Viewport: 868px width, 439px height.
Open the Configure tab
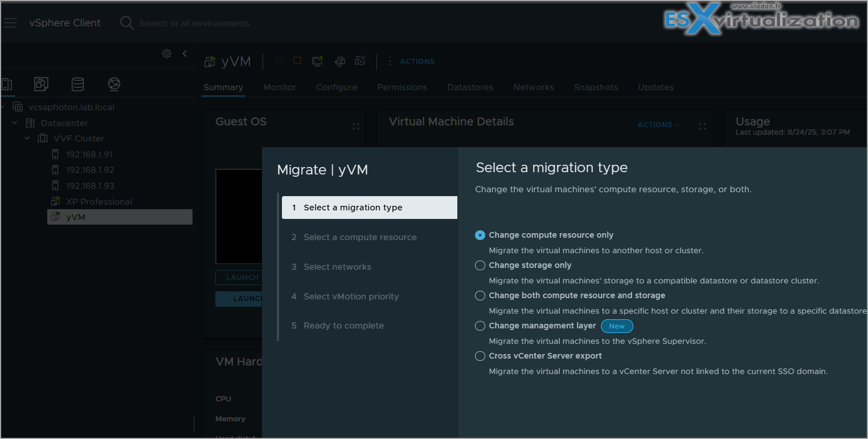[x=337, y=87]
